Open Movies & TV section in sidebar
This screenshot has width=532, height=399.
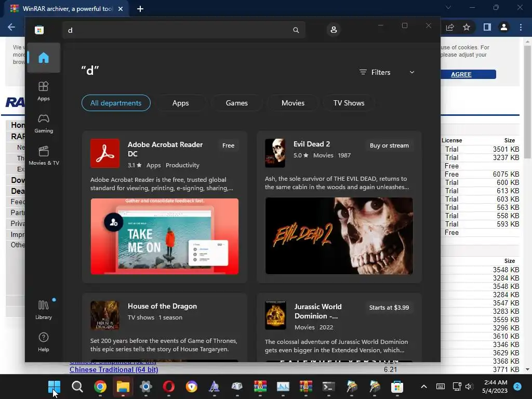pyautogui.click(x=44, y=156)
